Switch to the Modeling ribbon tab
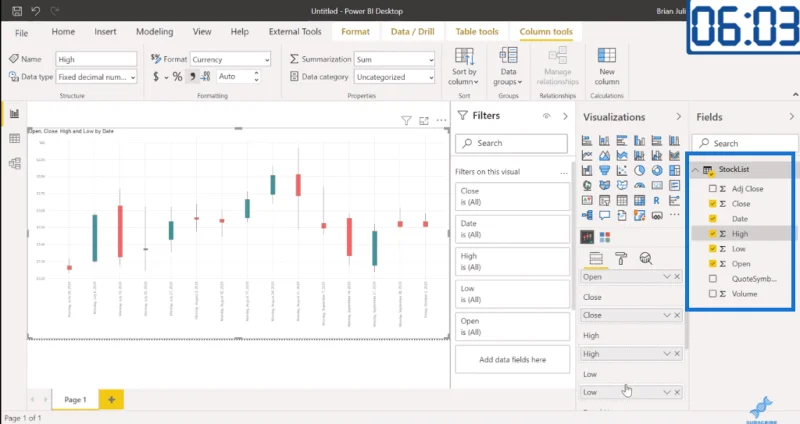The height and width of the screenshot is (424, 800). [x=155, y=32]
